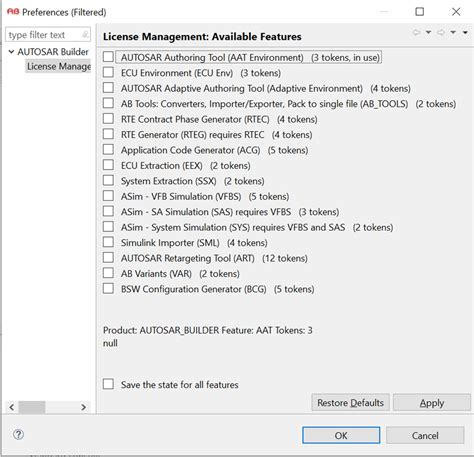Image resolution: width=474 pixels, height=457 pixels.
Task: Enable Application Code Generator (ACG) checkbox
Action: pos(108,149)
